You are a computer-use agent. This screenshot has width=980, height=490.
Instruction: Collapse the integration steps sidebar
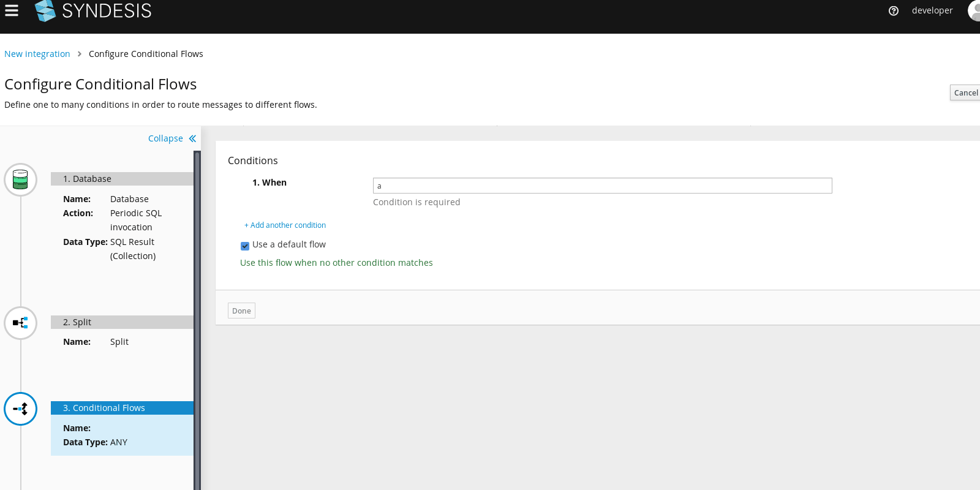171,138
